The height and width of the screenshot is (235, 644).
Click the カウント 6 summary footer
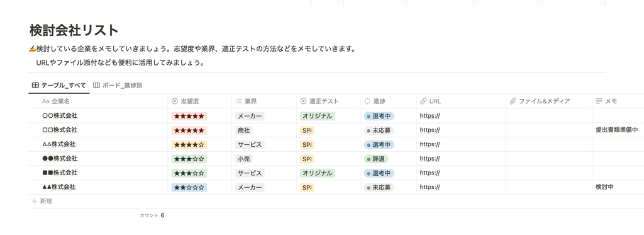click(152, 215)
